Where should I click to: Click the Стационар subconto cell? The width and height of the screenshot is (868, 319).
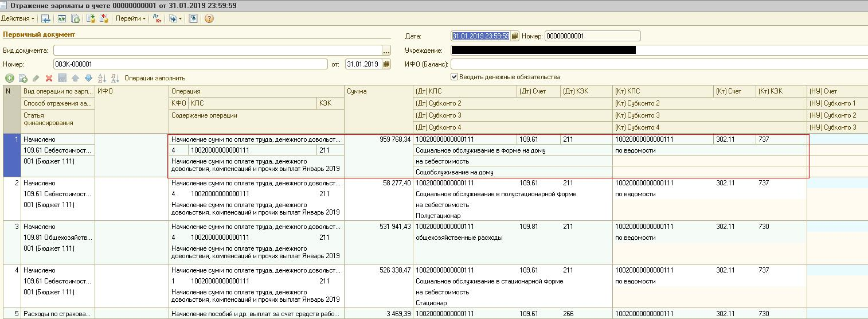point(513,303)
